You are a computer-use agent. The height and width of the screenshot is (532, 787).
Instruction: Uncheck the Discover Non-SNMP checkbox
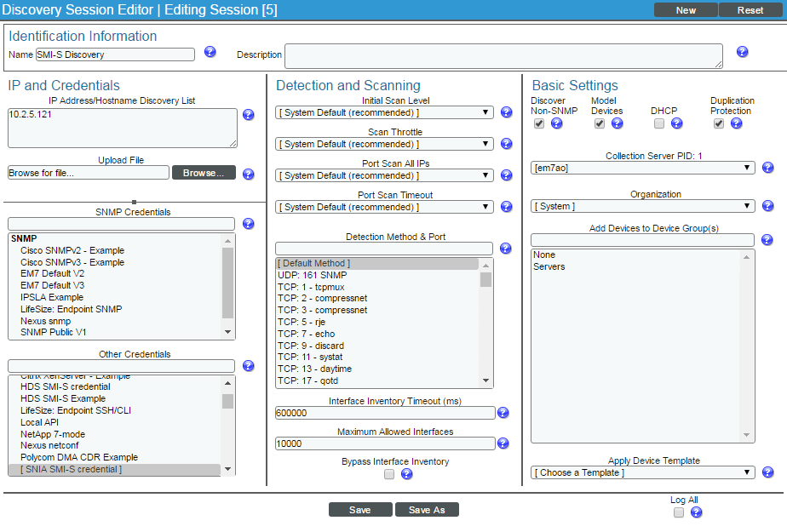coord(539,123)
